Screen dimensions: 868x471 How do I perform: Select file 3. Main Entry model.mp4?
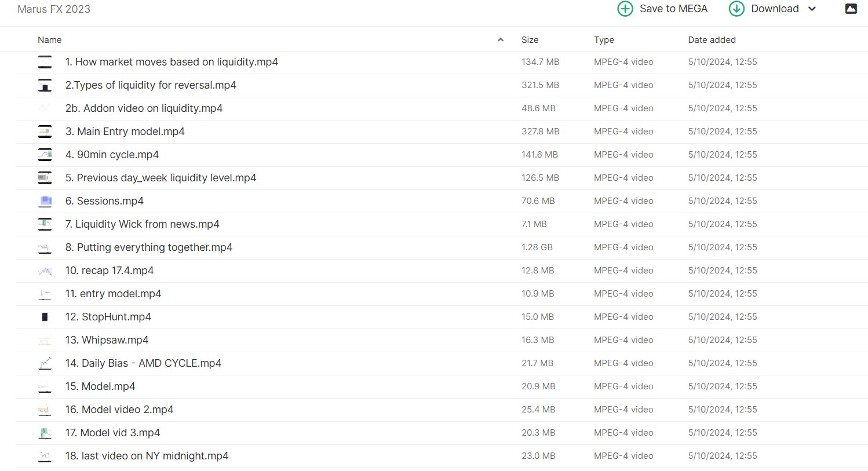click(125, 132)
